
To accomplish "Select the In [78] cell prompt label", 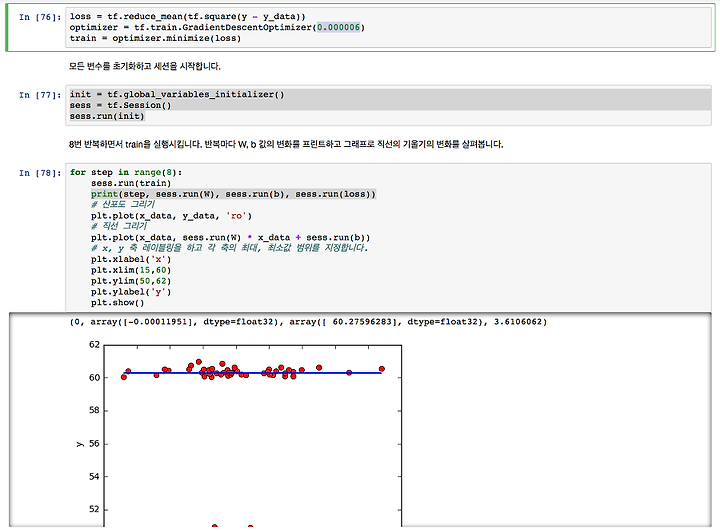I will coord(40,173).
